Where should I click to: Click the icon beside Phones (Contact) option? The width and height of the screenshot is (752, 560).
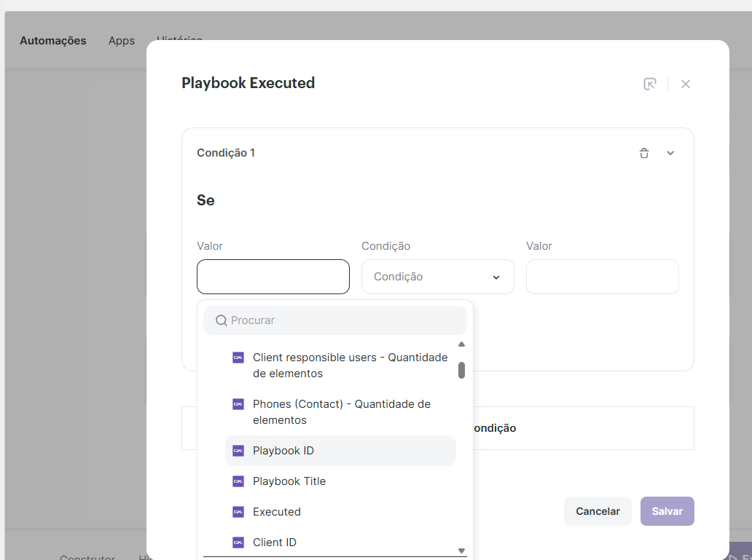pyautogui.click(x=238, y=404)
